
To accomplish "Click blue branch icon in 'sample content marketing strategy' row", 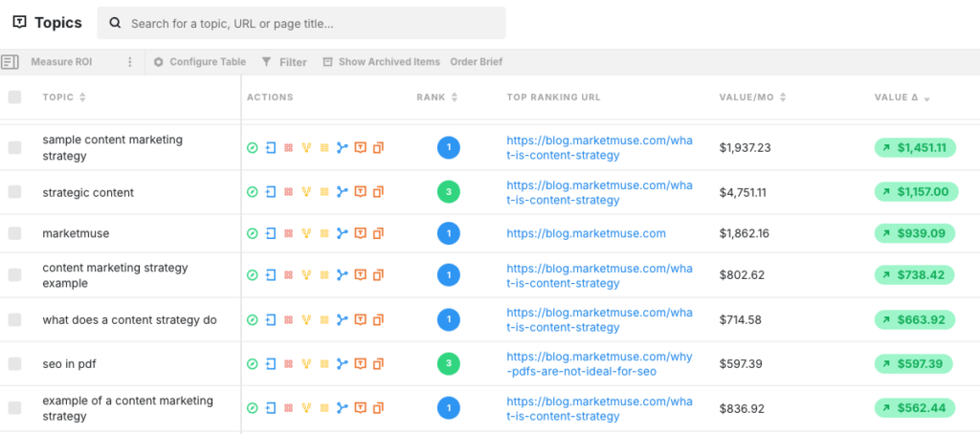I will (x=342, y=148).
